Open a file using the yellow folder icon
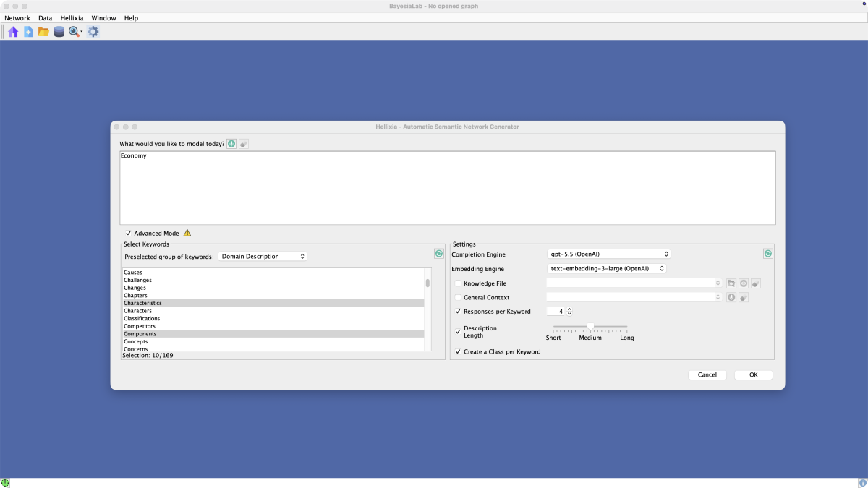Screen dimensions: 868x488 click(43, 32)
